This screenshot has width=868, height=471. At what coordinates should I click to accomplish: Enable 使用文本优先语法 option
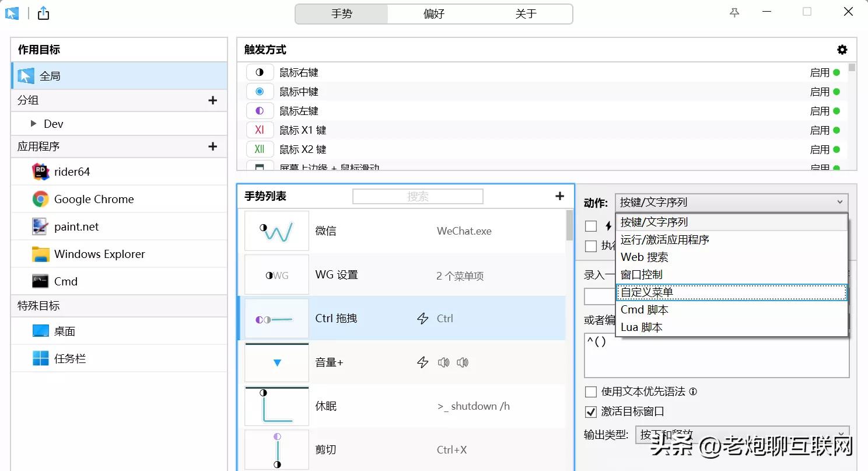(590, 392)
